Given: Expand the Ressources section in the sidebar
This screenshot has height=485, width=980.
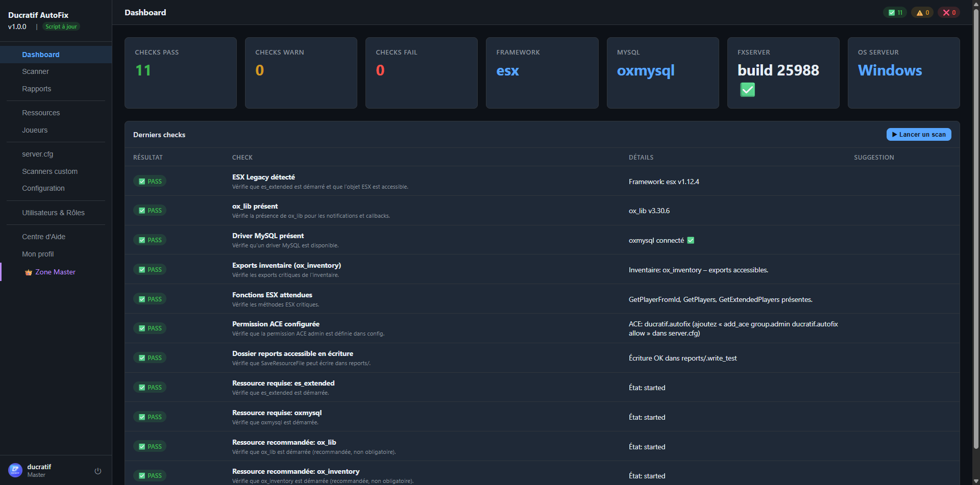Looking at the screenshot, I should click(x=41, y=113).
